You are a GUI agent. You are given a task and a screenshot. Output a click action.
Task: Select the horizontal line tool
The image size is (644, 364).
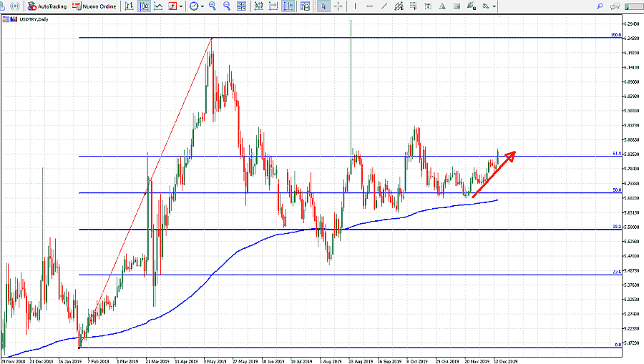(370, 6)
